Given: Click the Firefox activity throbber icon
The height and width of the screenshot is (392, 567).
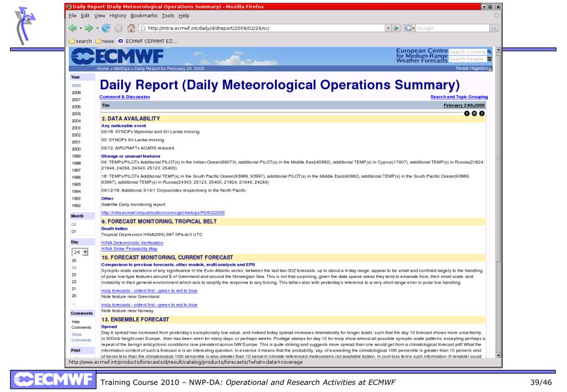Looking at the screenshot, I should tap(497, 16).
